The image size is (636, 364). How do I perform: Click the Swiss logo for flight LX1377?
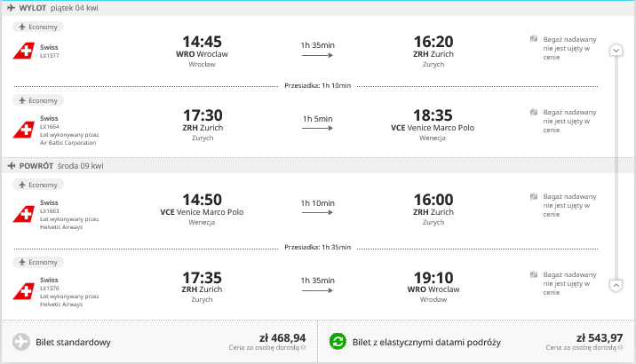(x=24, y=51)
